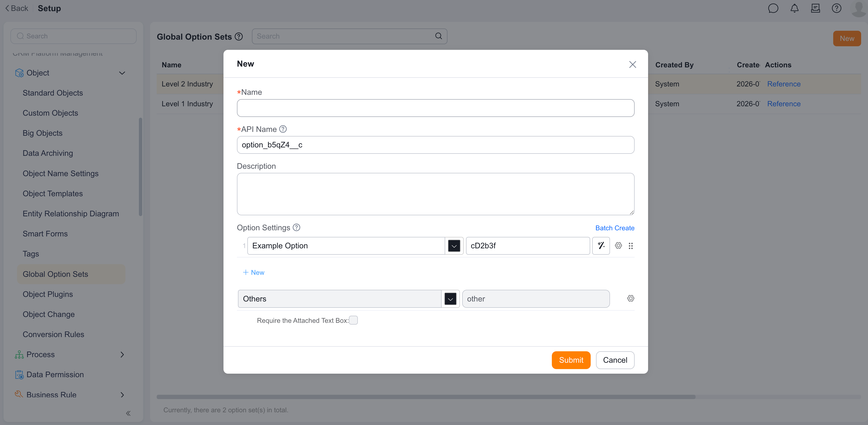
Task: Click the Global Option Sets help icon
Action: tap(238, 36)
